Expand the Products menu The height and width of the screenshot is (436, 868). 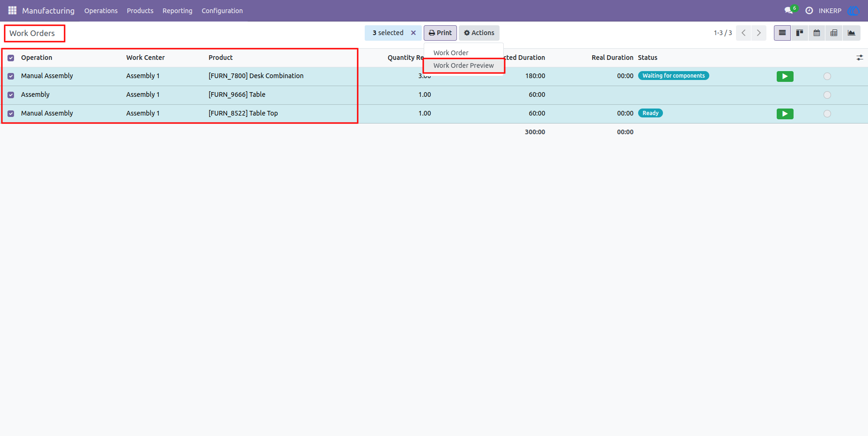click(x=140, y=11)
